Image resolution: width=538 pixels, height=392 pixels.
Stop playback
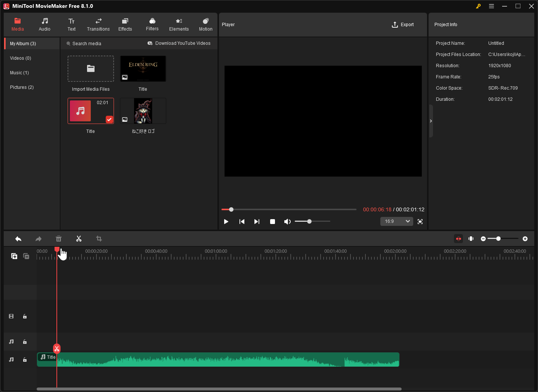272,222
